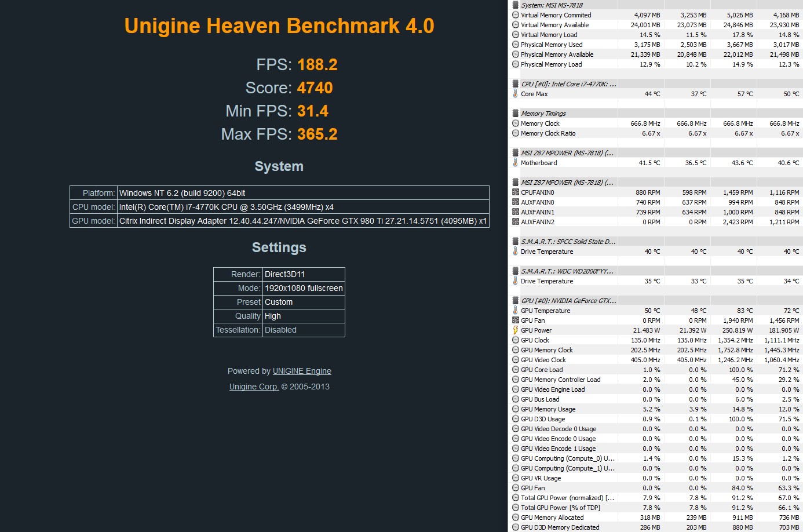Click the fan icon beside AUXFANIN1
This screenshot has width=803, height=532.
(x=516, y=212)
